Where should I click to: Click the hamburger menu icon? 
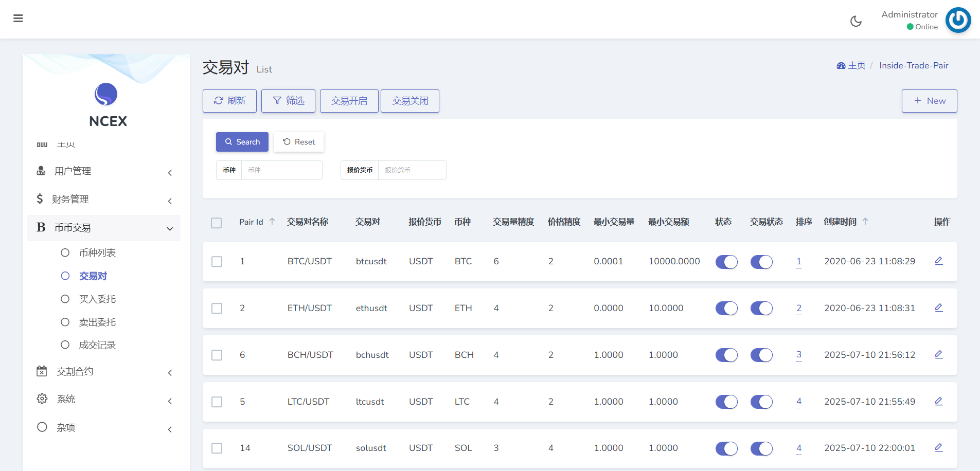[x=18, y=19]
